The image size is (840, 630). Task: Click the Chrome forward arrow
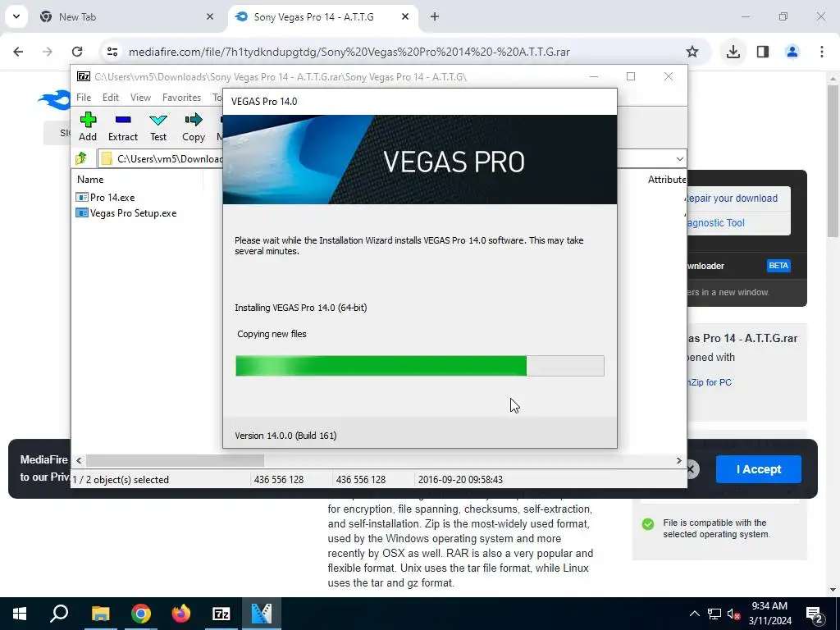click(48, 52)
